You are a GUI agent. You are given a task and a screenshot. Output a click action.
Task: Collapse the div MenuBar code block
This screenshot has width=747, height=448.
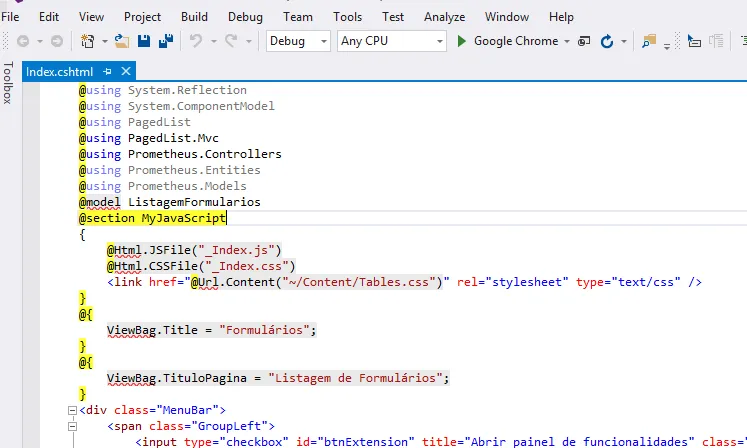pyautogui.click(x=72, y=410)
